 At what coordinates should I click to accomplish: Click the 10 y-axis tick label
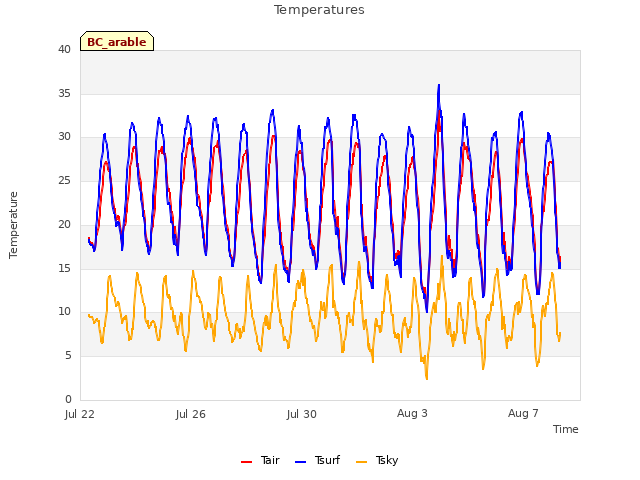tap(64, 312)
